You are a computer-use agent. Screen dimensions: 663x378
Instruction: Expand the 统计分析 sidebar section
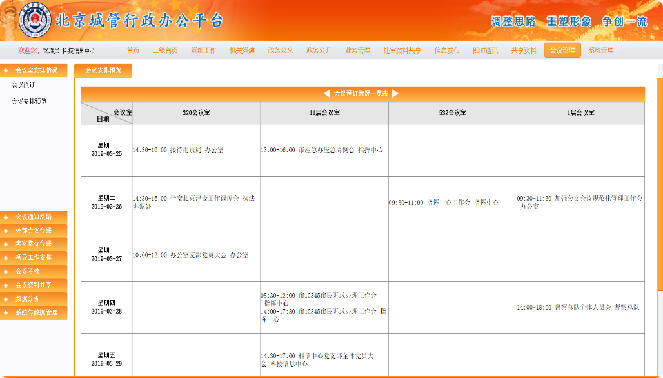click(33, 299)
